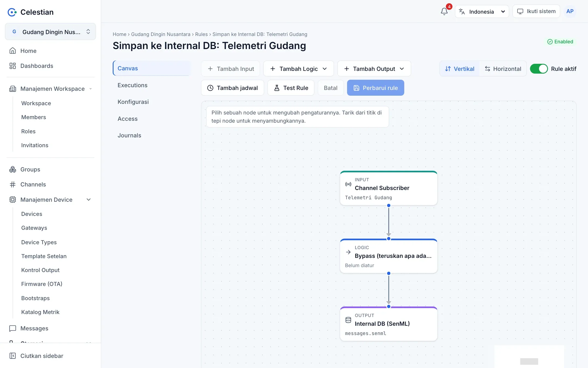Open the AP user avatar
This screenshot has height=368, width=588.
(x=570, y=11)
